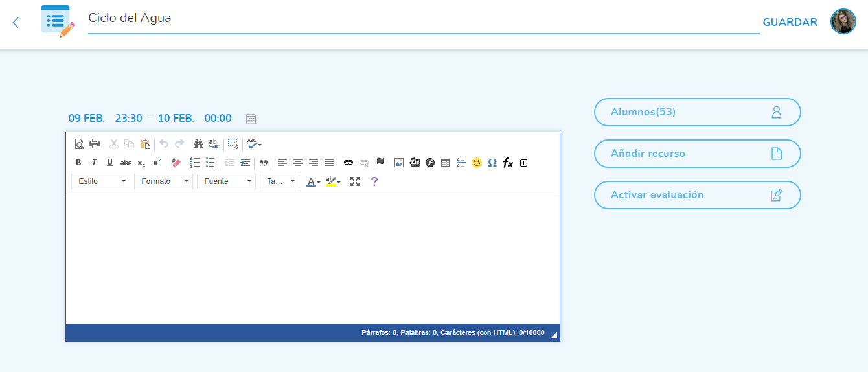868x372 pixels.
Task: Expand the Estilo dropdown
Action: coord(100,181)
